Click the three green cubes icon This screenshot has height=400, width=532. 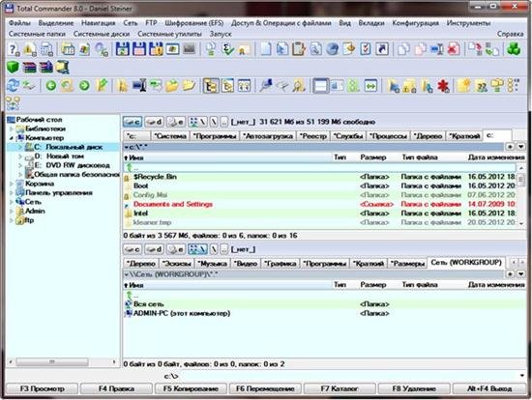coord(514,49)
